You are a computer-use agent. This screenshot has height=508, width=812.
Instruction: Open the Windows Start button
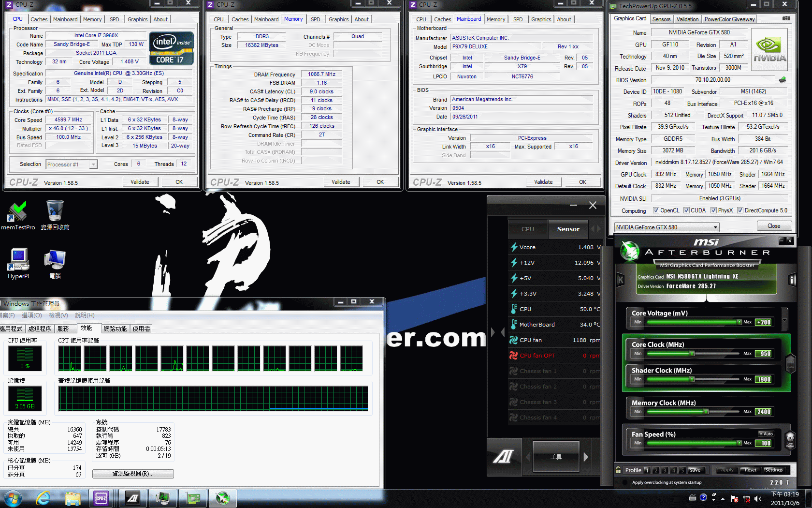13,498
